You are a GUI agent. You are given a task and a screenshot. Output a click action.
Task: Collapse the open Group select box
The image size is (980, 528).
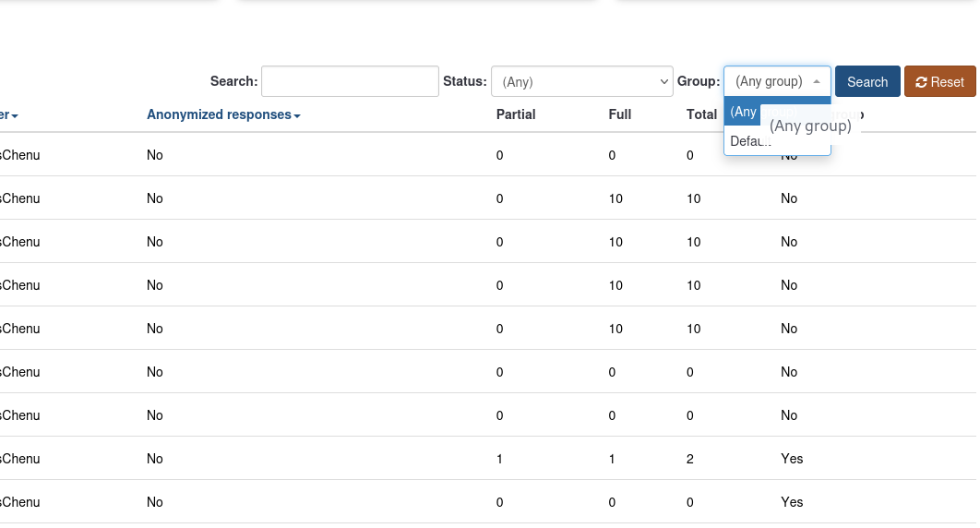[x=776, y=81]
